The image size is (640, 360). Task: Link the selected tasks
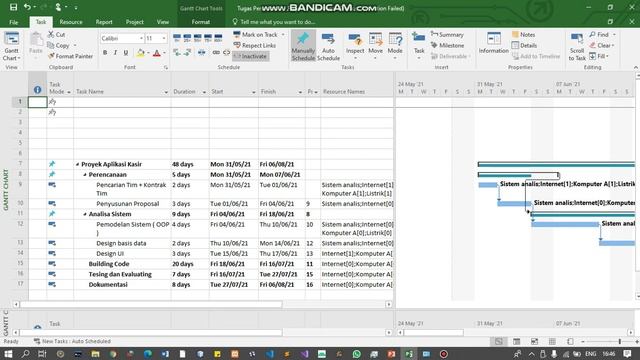pos(216,52)
